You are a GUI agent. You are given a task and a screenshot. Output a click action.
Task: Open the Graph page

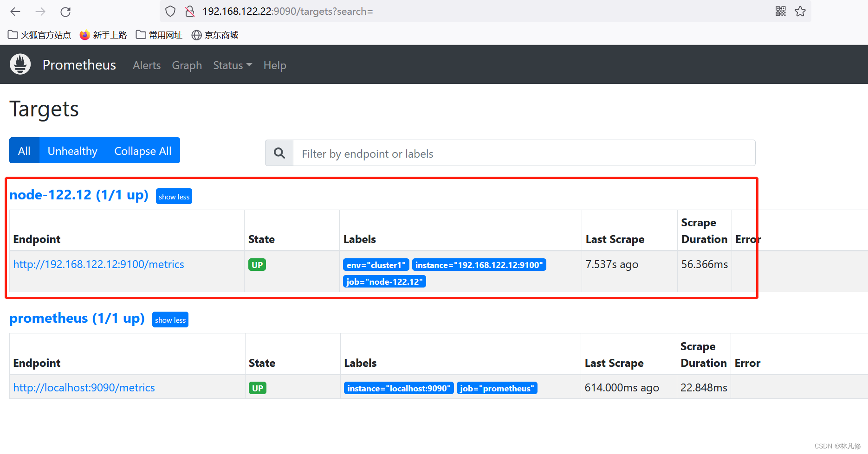tap(187, 65)
